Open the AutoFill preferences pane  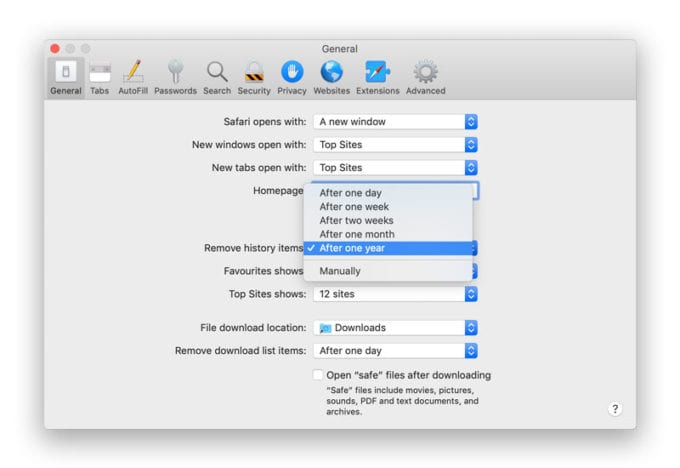[x=133, y=77]
